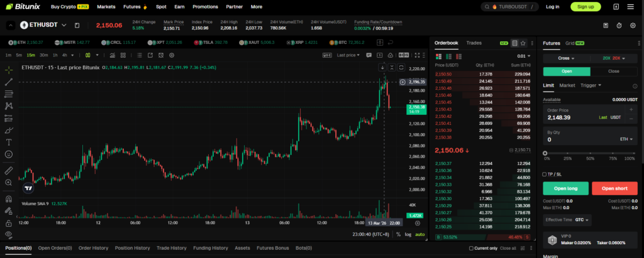Open the Cross margin mode dropdown

[566, 58]
